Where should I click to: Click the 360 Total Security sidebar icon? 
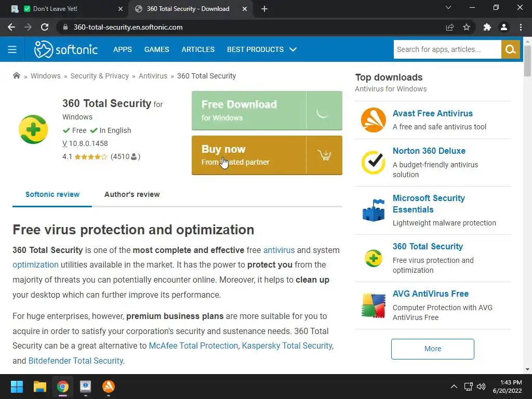tap(373, 258)
